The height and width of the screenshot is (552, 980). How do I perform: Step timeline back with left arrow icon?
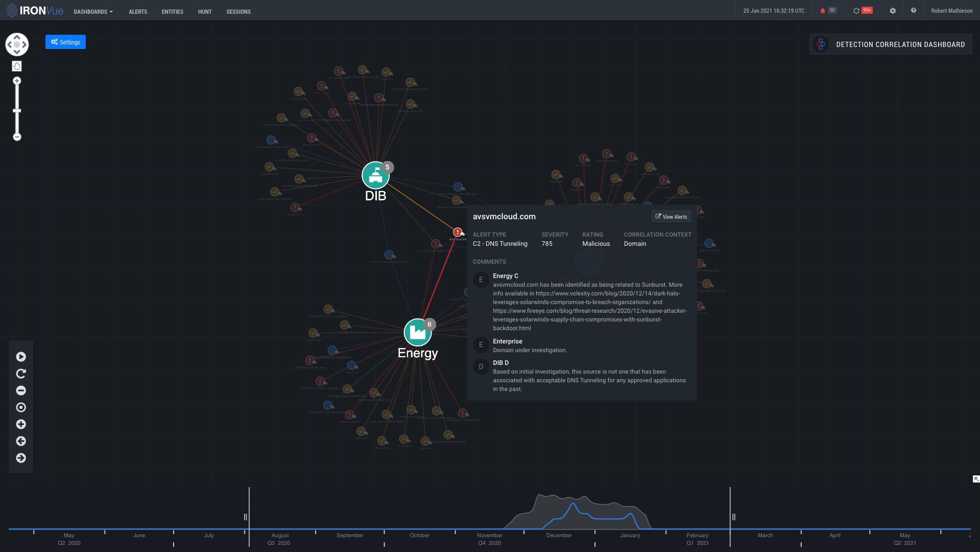click(21, 441)
